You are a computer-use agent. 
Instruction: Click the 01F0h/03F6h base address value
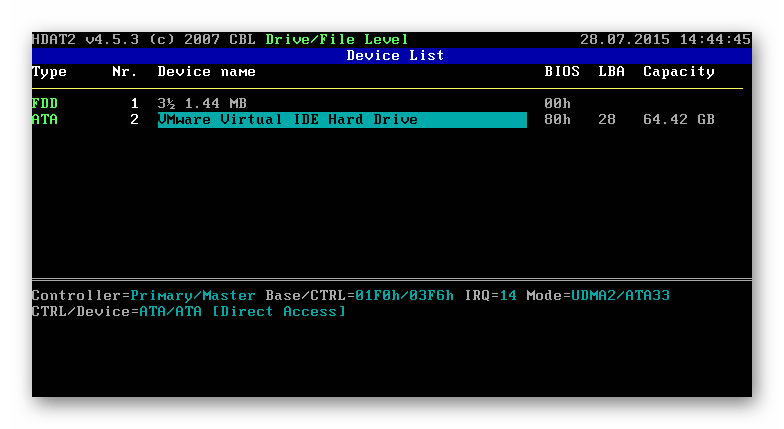coord(404,296)
